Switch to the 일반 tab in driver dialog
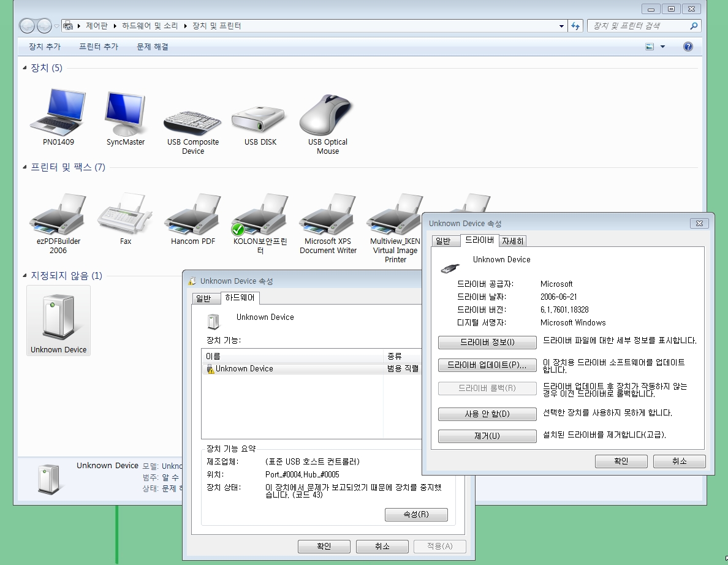Screen dimensions: 728x565 (443, 241)
